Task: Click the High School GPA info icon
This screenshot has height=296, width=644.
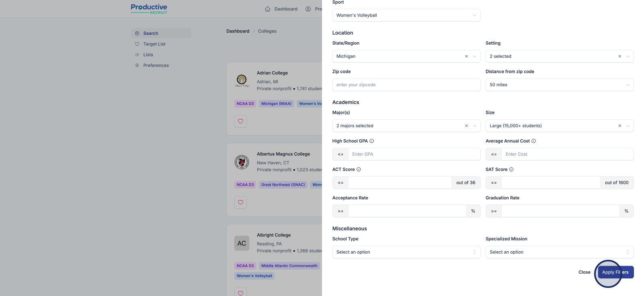Action: click(372, 141)
